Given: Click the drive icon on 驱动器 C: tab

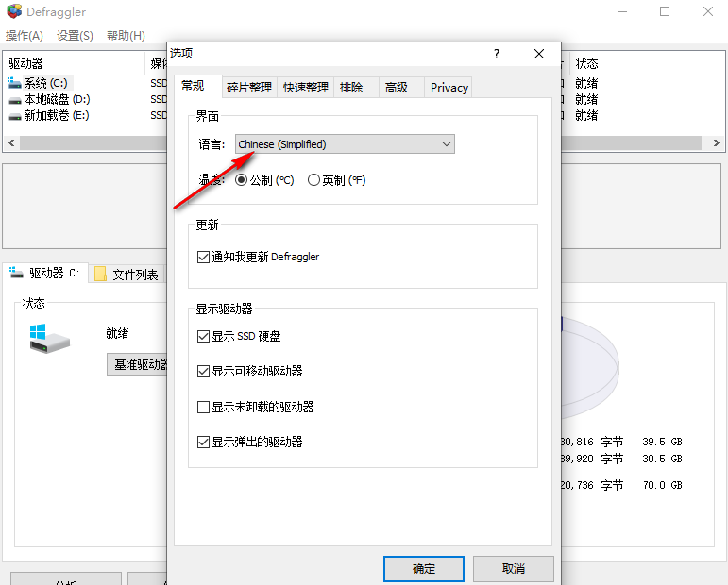Looking at the screenshot, I should (16, 273).
